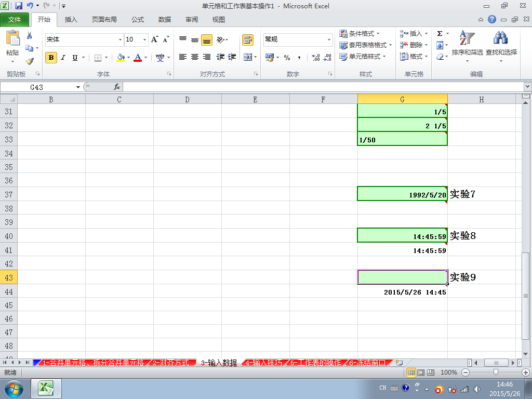Viewport: 532px width, 399px height.
Task: Open 查找和选择 find and select dropdown
Action: tap(501, 46)
